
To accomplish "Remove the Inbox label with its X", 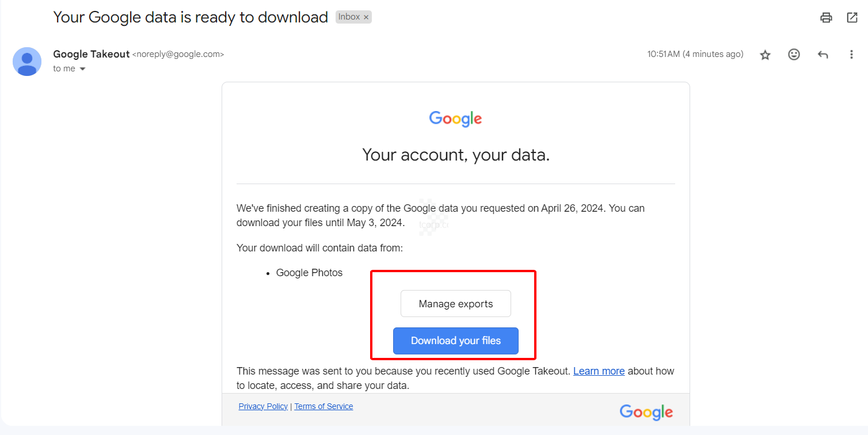I will tap(366, 17).
